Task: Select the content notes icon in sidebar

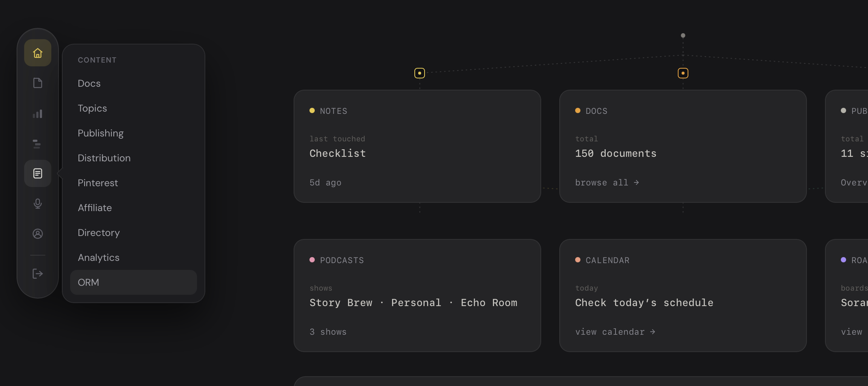Action: 38,173
